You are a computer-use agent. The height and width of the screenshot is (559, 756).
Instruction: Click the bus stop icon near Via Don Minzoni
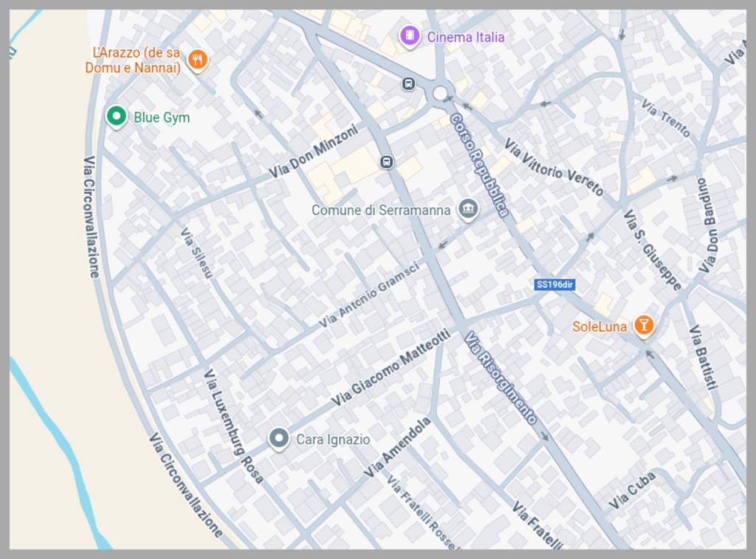(386, 162)
